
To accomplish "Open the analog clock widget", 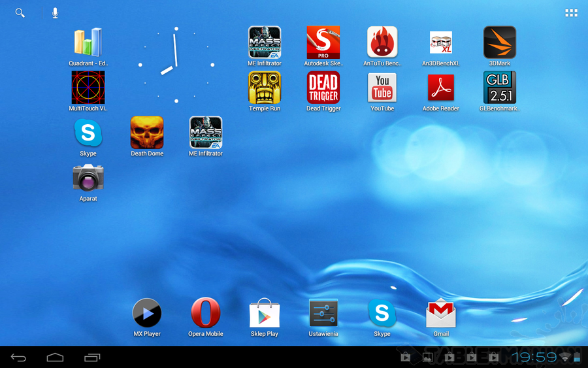I will pos(176,65).
